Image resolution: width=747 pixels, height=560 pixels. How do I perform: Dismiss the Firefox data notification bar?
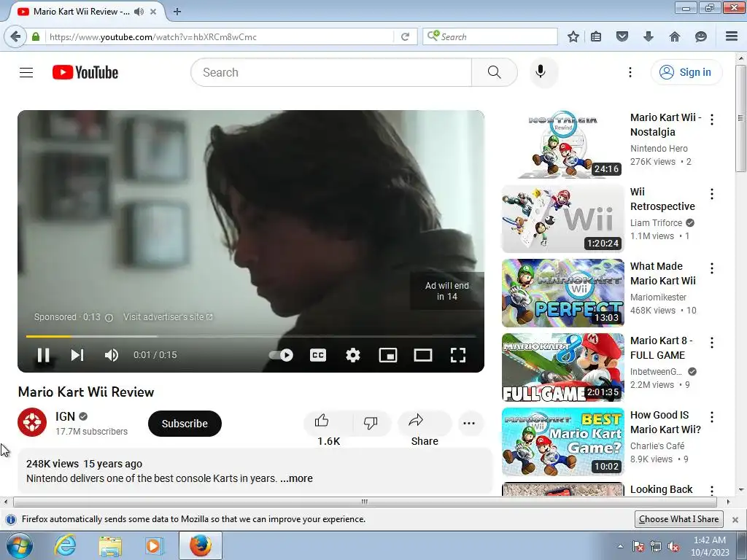[735, 519]
